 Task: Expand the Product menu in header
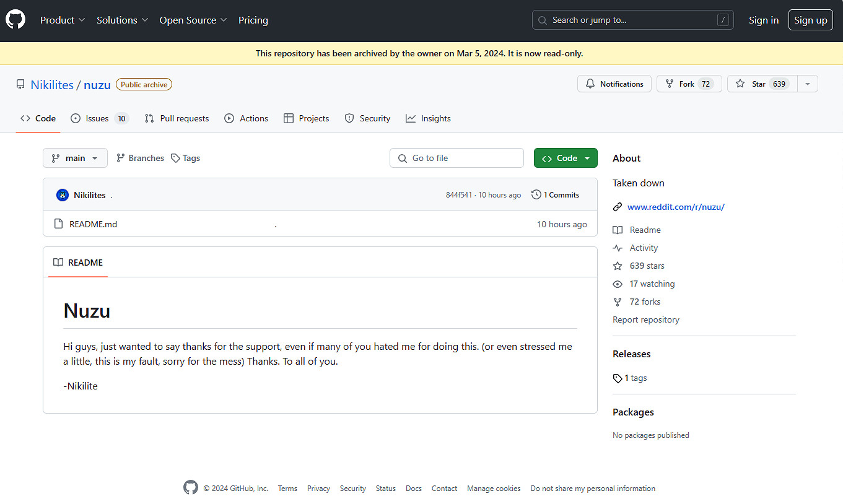click(x=63, y=20)
